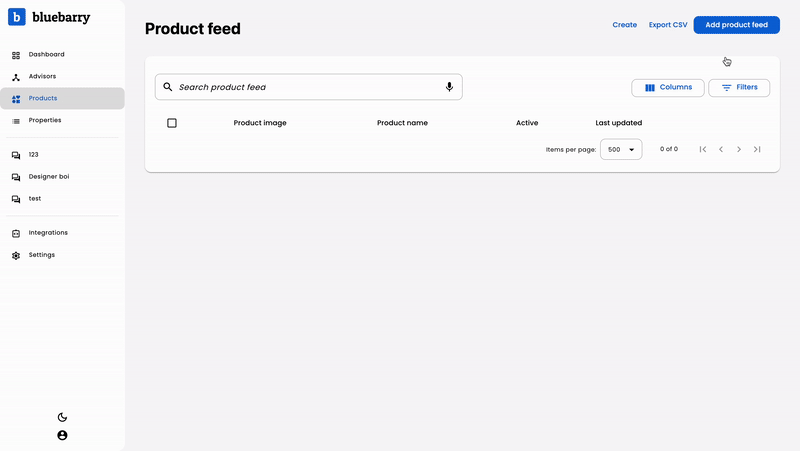The width and height of the screenshot is (800, 451).
Task: Click the Create link
Action: pyautogui.click(x=624, y=25)
